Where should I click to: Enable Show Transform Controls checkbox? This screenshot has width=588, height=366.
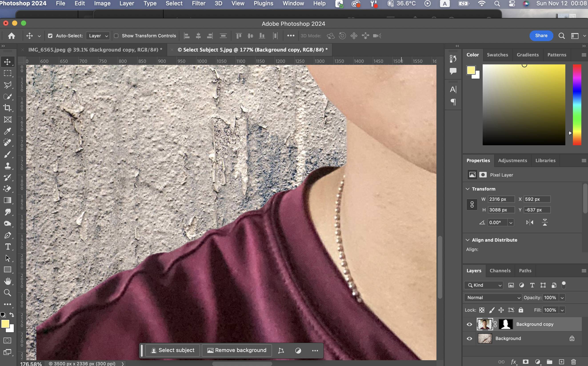116,36
